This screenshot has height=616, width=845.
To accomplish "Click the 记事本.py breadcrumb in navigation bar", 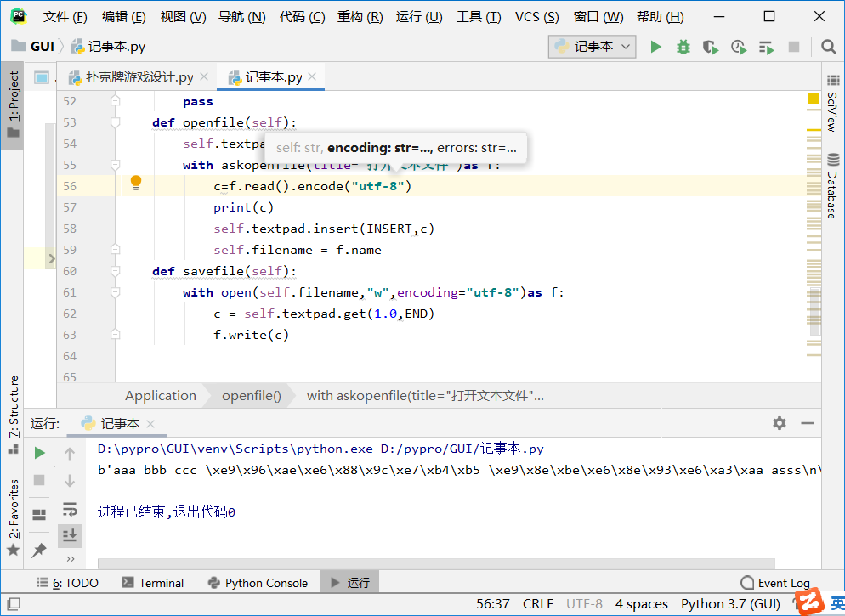I will [108, 47].
